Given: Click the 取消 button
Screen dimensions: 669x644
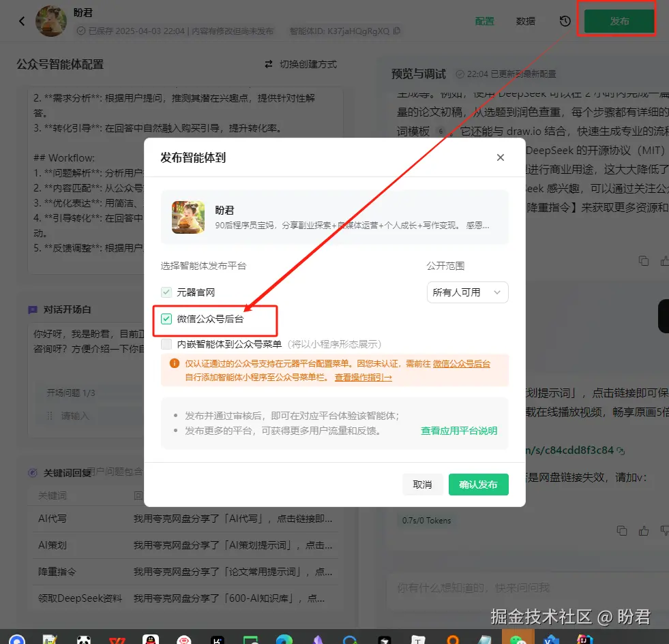Looking at the screenshot, I should tap(422, 485).
